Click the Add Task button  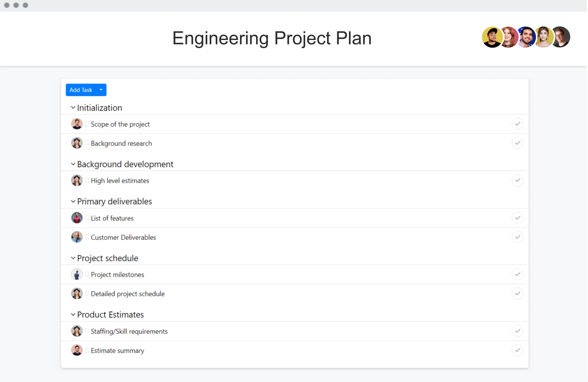[81, 90]
